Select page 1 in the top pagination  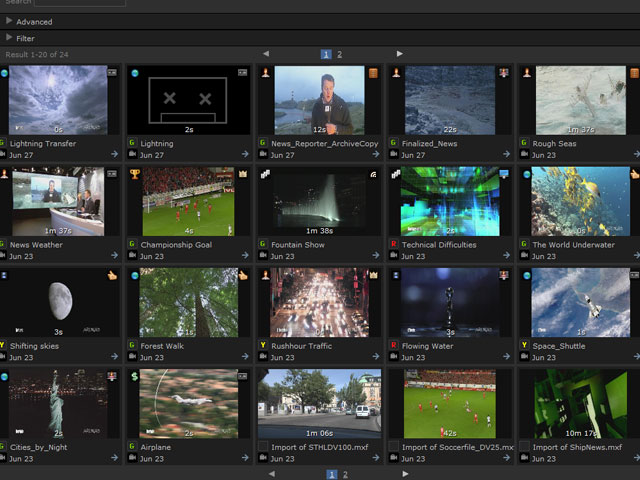(326, 54)
